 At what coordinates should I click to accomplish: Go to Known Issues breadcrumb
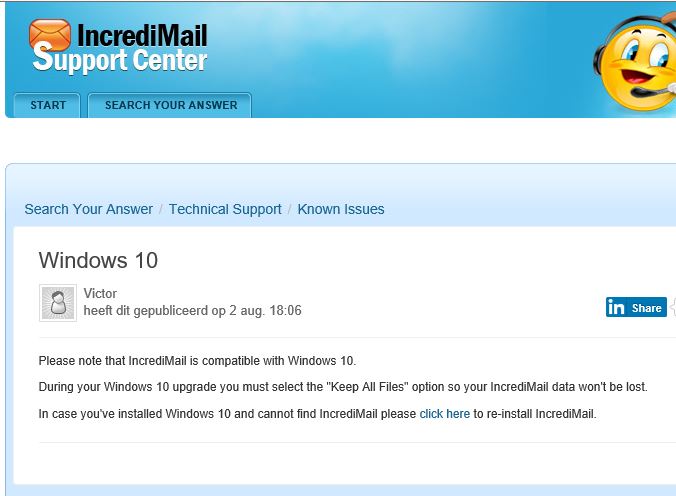point(341,209)
